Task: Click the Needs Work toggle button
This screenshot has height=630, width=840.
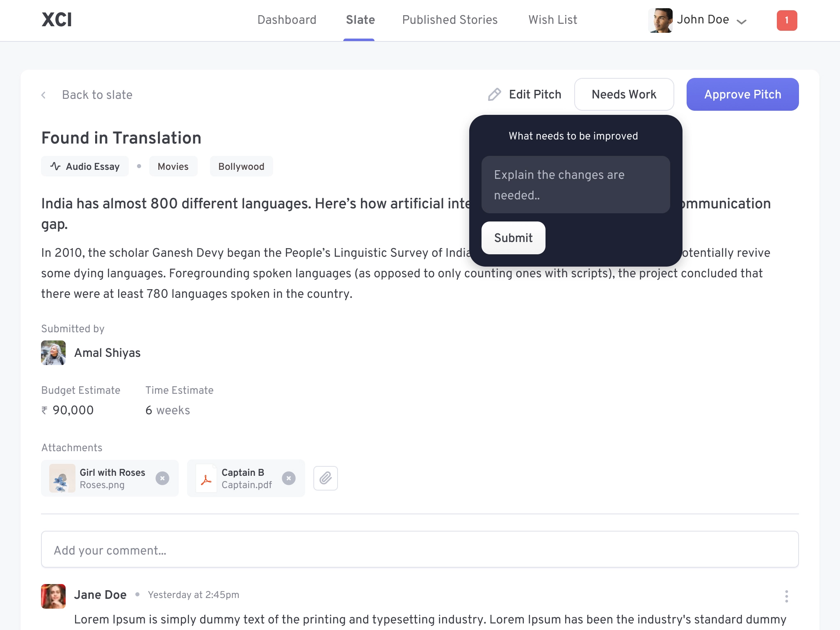Action: (624, 94)
